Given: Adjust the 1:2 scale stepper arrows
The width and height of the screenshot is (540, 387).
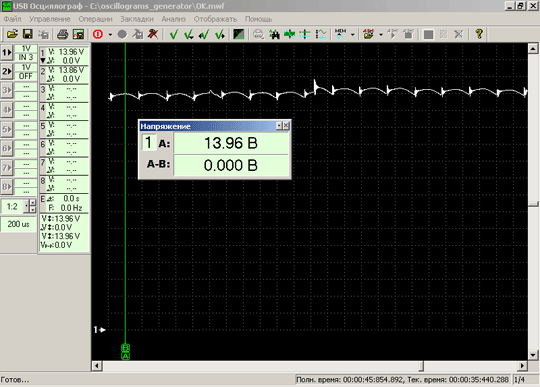Looking at the screenshot, I should (32, 206).
